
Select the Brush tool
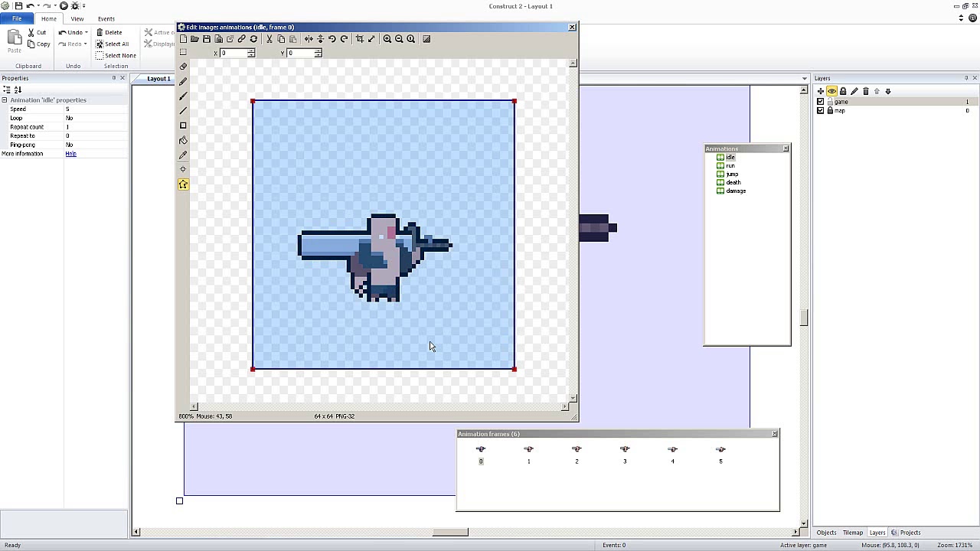pos(183,96)
